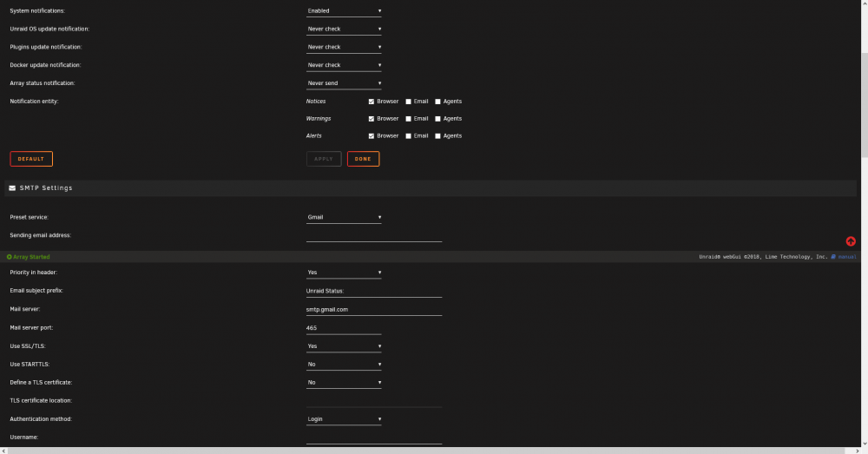Uncheck Browser for Alerts
Image resolution: width=868 pixels, height=454 pixels.
372,135
